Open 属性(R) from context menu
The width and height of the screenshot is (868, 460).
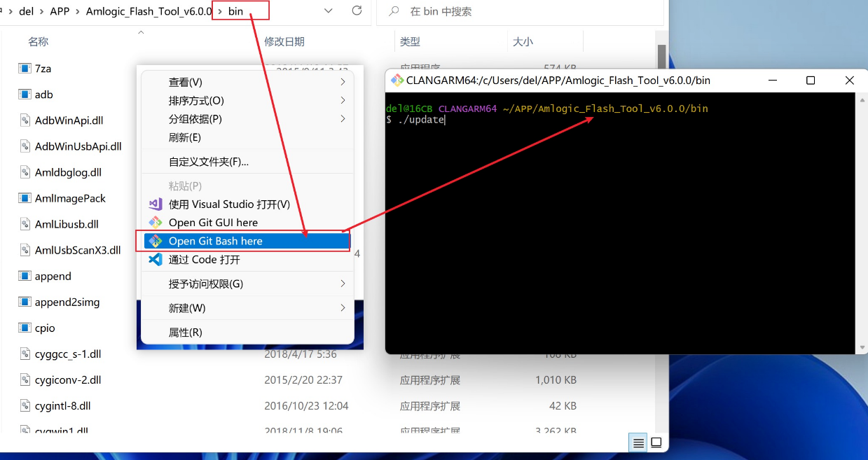(247, 332)
